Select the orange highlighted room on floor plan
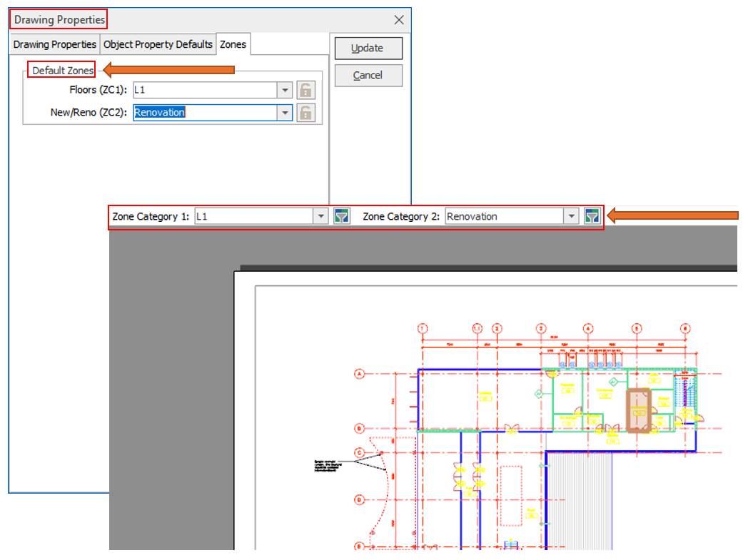The width and height of the screenshot is (748, 560). tap(639, 410)
